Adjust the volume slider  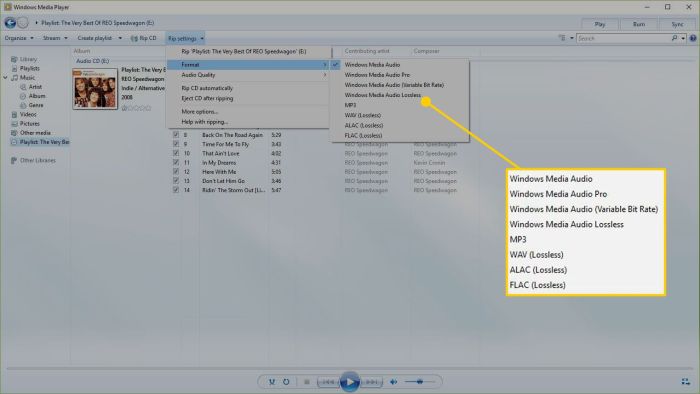point(420,382)
